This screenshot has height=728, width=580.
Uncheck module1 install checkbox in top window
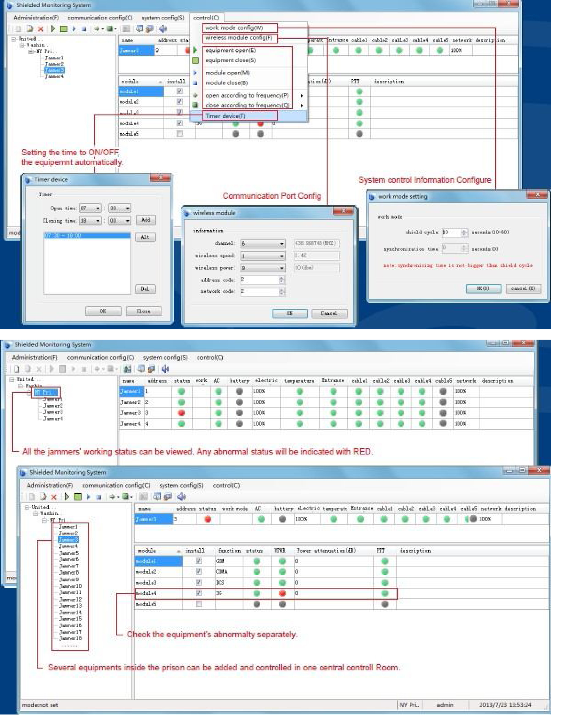pos(179,91)
